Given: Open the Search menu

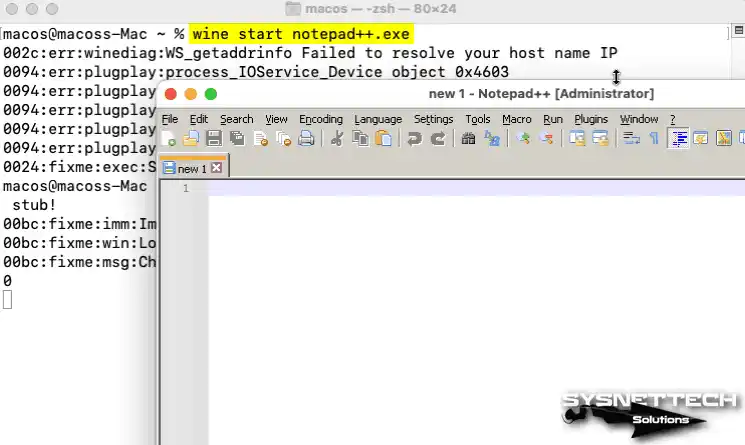Looking at the screenshot, I should [237, 119].
